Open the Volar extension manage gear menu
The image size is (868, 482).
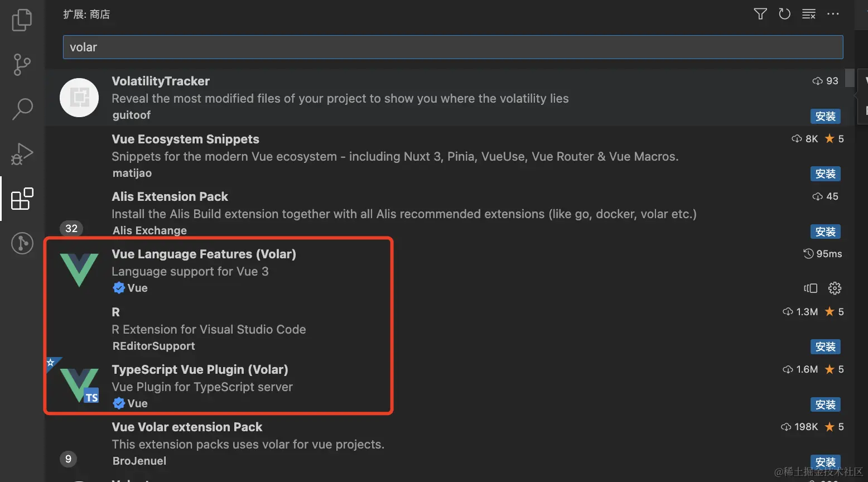(835, 288)
